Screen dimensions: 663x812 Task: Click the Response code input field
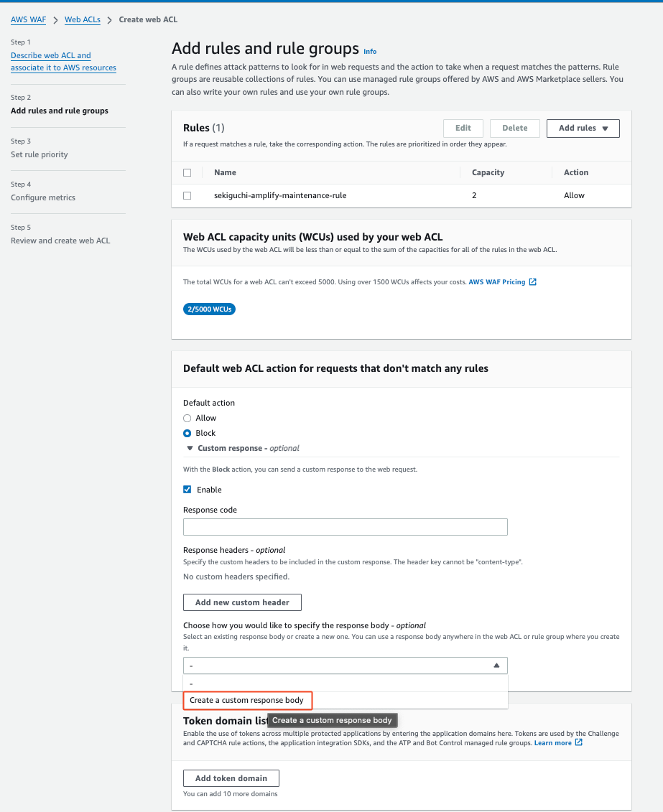click(346, 527)
